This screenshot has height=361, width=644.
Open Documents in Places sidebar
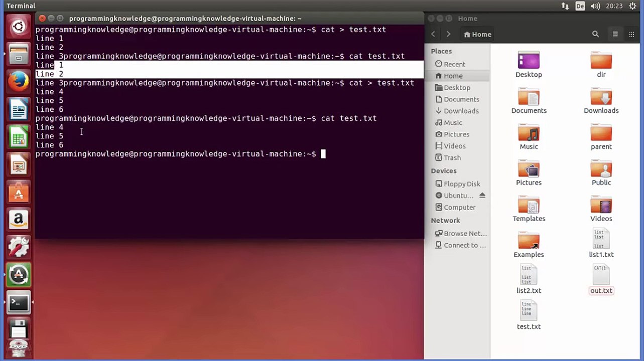click(461, 99)
